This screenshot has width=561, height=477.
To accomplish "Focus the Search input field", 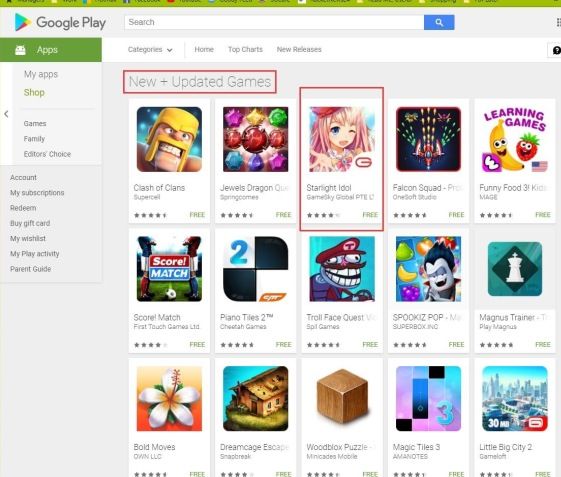I will click(274, 23).
